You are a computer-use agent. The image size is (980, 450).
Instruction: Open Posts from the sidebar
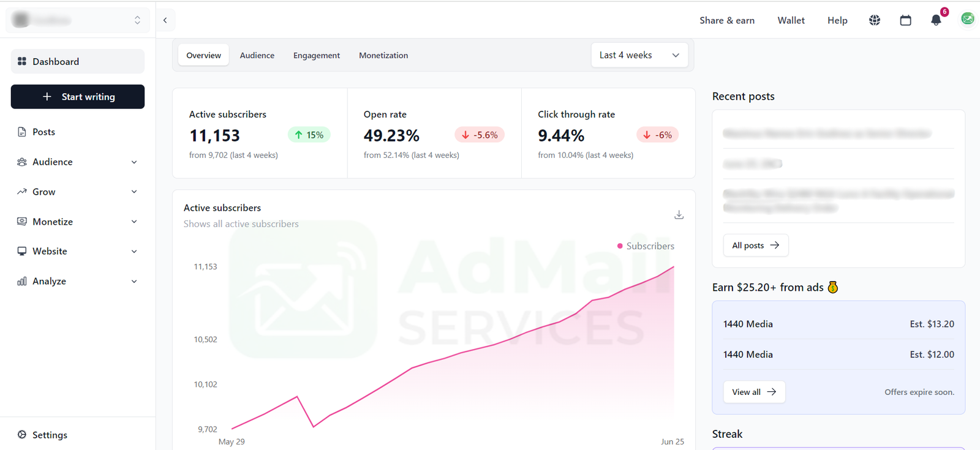[x=43, y=132]
